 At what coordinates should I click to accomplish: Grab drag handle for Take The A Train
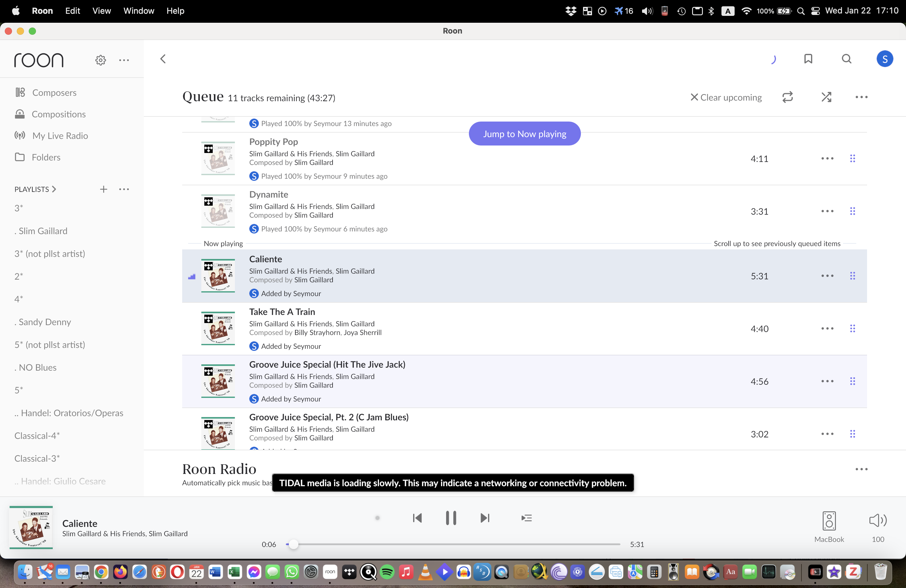tap(853, 328)
